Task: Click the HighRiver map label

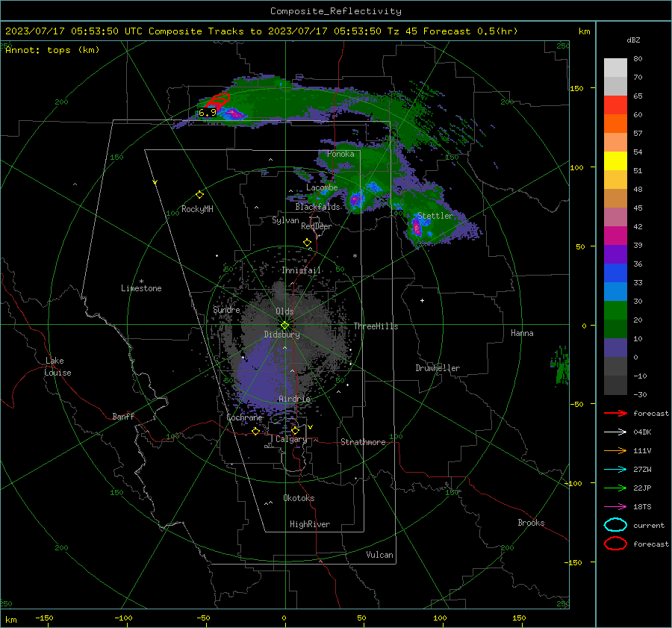Action: tap(310, 524)
